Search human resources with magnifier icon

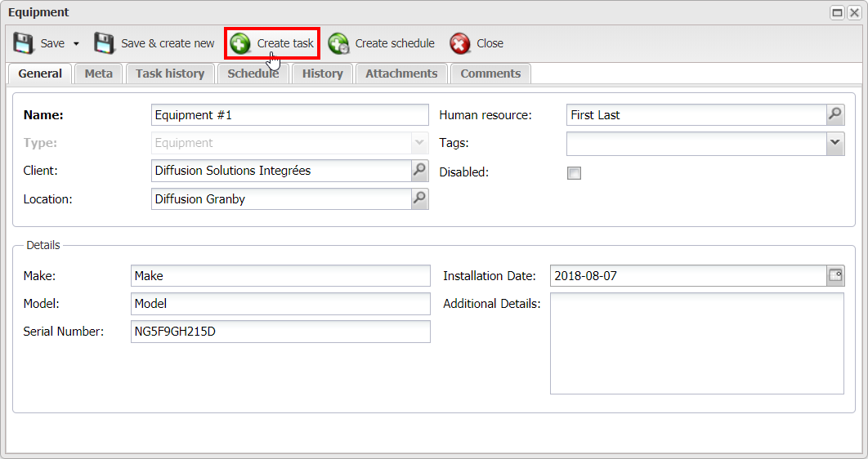[835, 115]
